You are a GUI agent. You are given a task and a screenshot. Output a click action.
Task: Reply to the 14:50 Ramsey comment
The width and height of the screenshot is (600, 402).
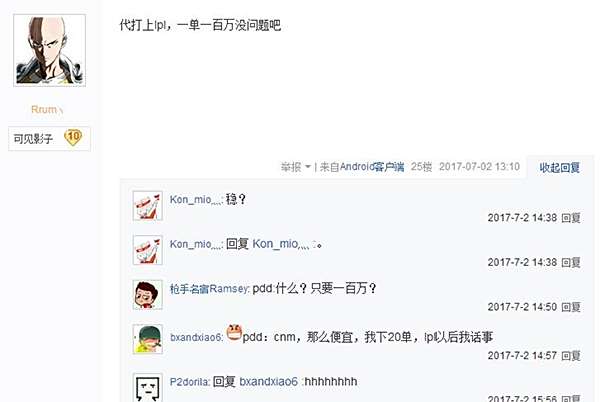[x=571, y=307]
